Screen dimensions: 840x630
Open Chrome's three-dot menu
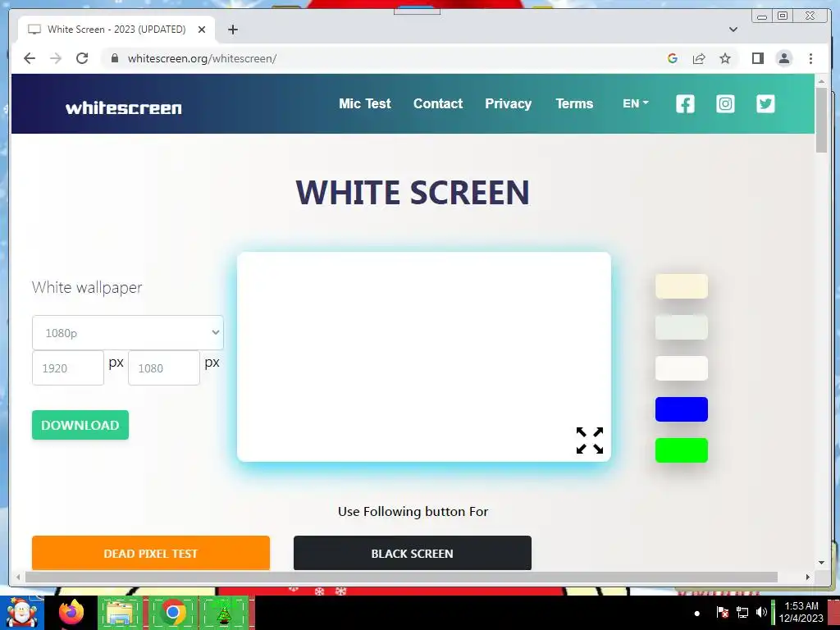tap(810, 58)
